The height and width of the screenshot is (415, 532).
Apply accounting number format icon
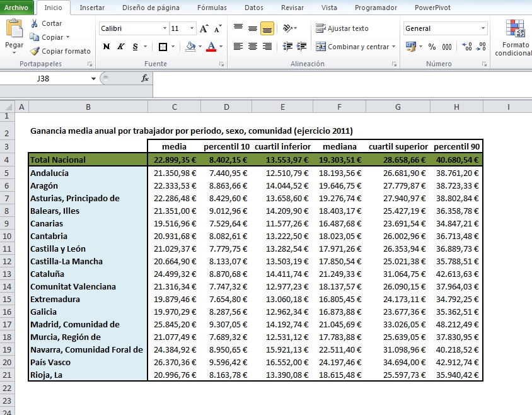click(x=411, y=47)
